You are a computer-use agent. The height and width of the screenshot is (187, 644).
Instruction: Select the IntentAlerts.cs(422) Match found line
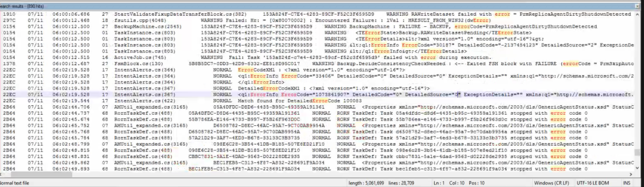pyautogui.click(x=318, y=101)
